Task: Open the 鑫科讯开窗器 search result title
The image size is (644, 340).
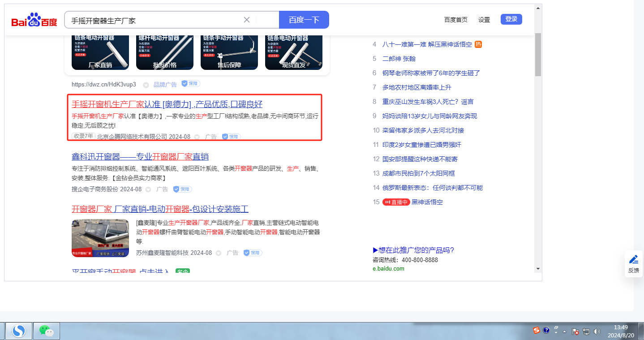Action: pyautogui.click(x=140, y=157)
